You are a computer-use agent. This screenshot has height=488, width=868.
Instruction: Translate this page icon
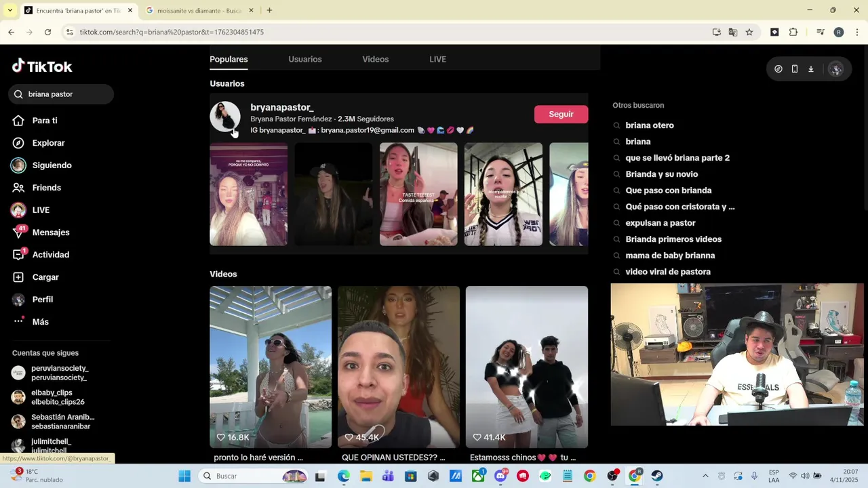[733, 32]
